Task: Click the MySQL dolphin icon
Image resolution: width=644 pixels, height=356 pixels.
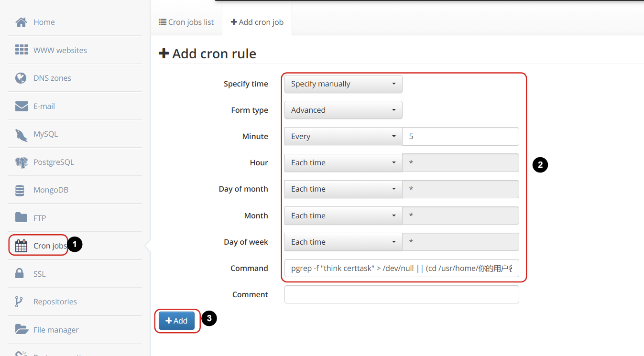Action: [x=21, y=134]
